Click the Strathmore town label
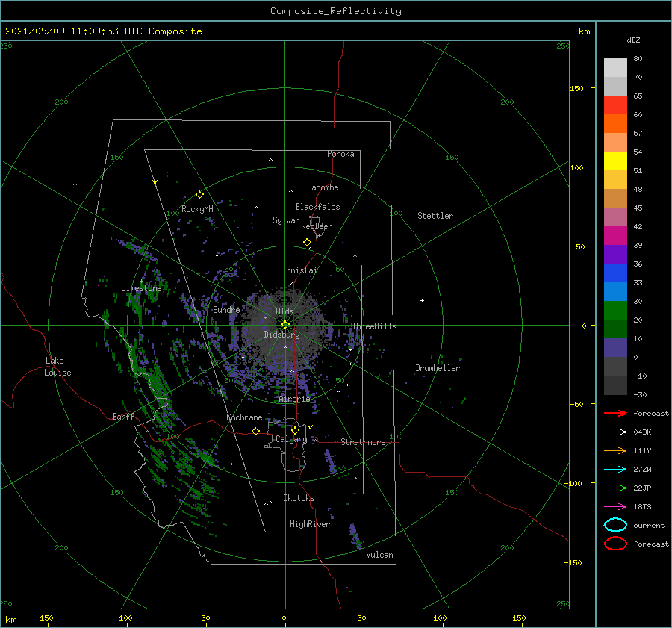The width and height of the screenshot is (672, 628). pyautogui.click(x=363, y=442)
